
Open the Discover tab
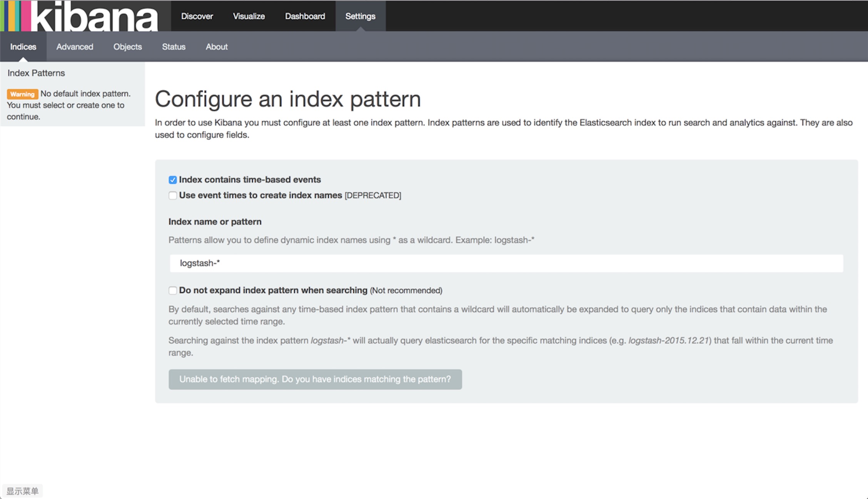pyautogui.click(x=197, y=16)
